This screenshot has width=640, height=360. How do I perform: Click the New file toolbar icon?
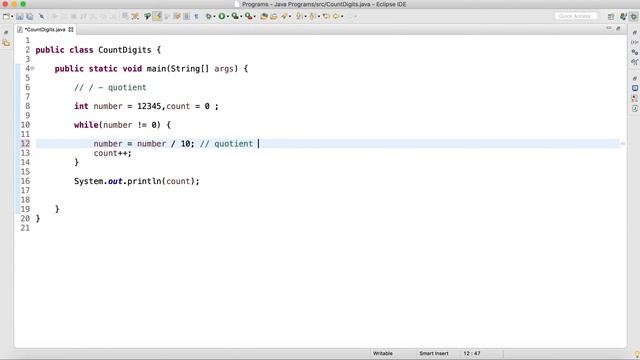coord(6,16)
